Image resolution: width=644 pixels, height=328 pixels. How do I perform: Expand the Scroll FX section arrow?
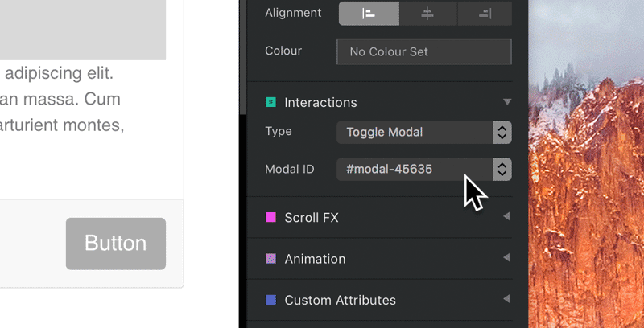[x=506, y=216]
